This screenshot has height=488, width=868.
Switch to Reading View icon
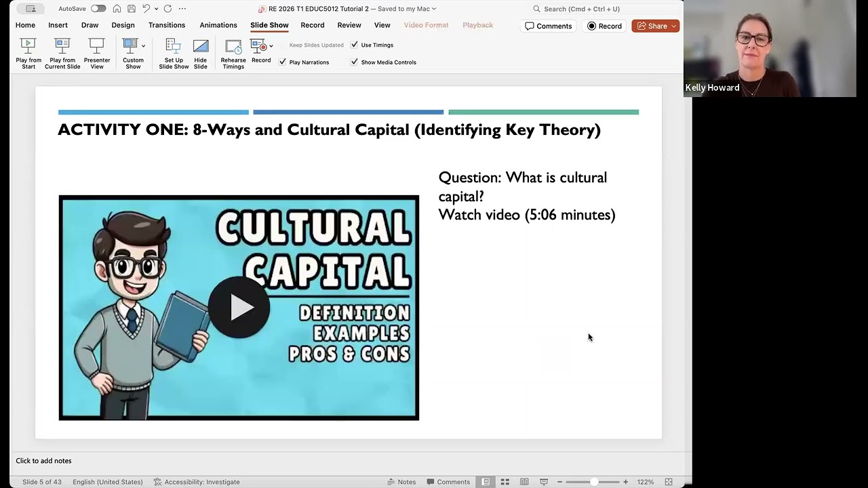tap(524, 482)
